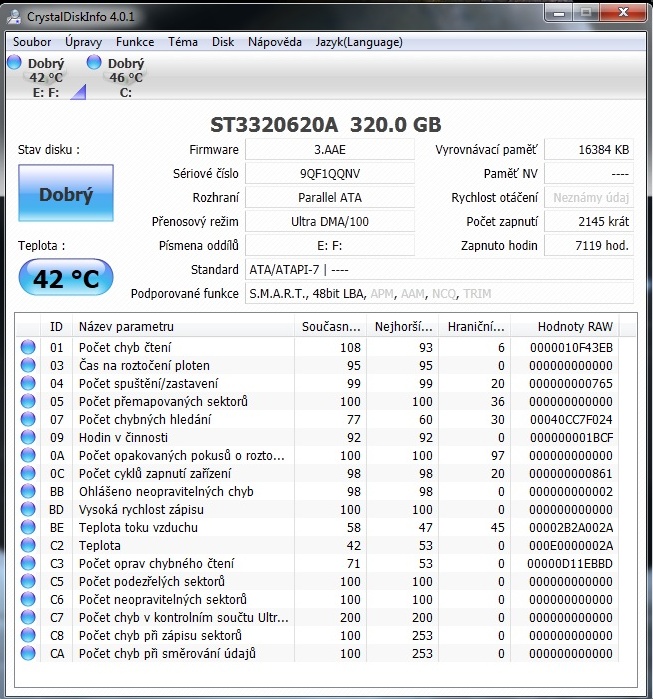653x699 pixels.
Task: Click the Parallel ATA interface field
Action: [330, 197]
